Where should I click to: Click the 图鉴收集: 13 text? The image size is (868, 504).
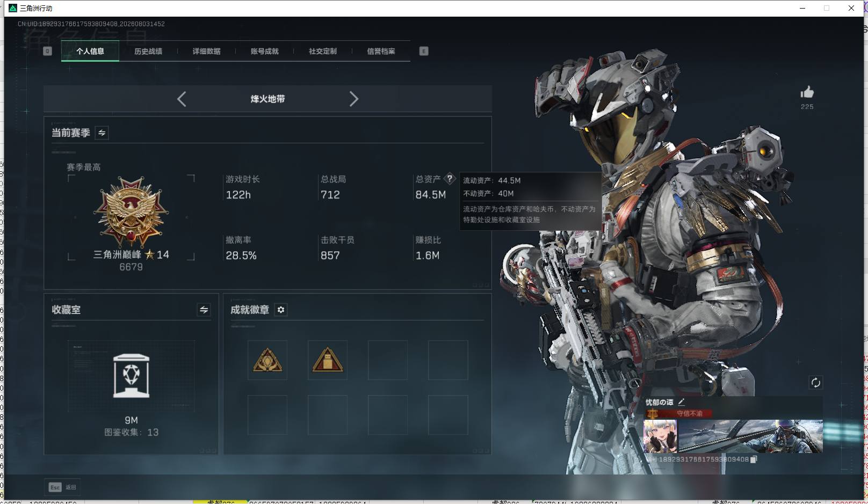tap(131, 432)
